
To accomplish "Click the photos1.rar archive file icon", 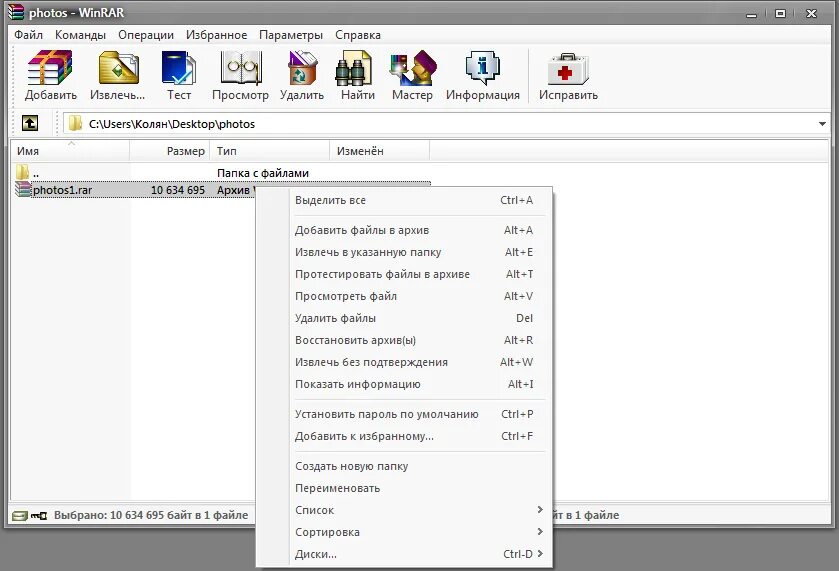I will pos(23,189).
